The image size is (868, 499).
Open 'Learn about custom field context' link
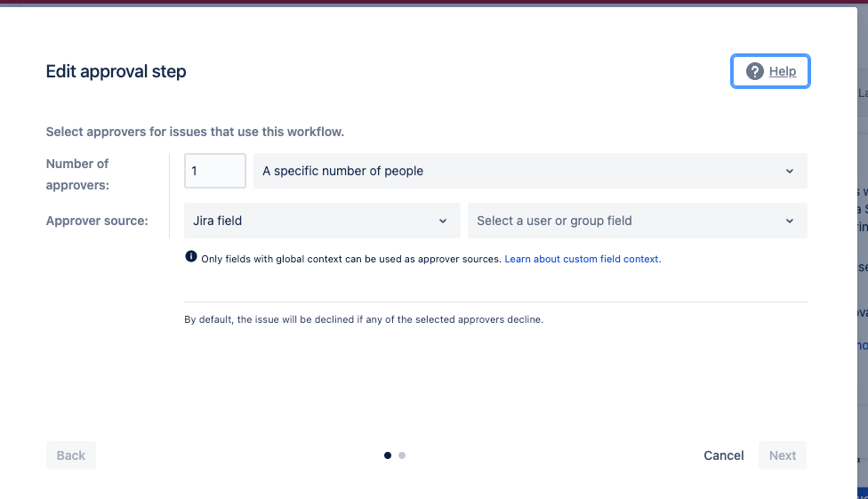coord(583,259)
